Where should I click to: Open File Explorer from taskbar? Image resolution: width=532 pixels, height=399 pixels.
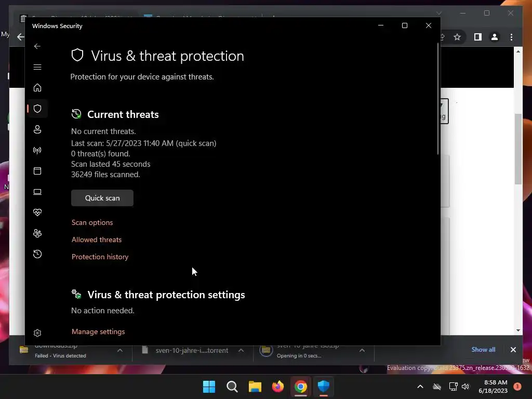(255, 387)
